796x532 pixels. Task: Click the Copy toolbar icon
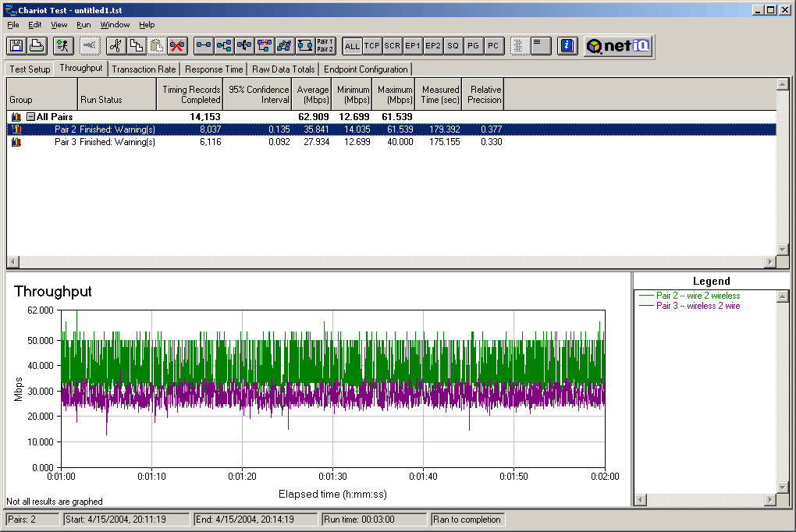pyautogui.click(x=136, y=46)
